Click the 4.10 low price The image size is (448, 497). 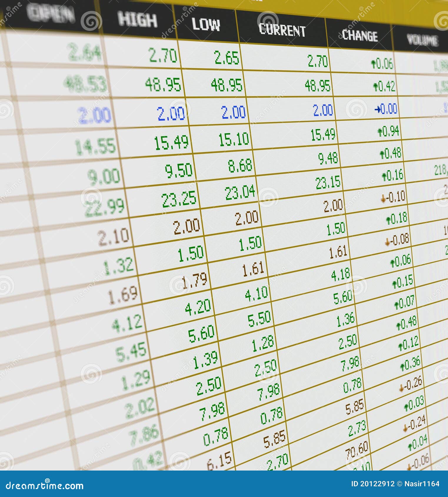click(257, 294)
